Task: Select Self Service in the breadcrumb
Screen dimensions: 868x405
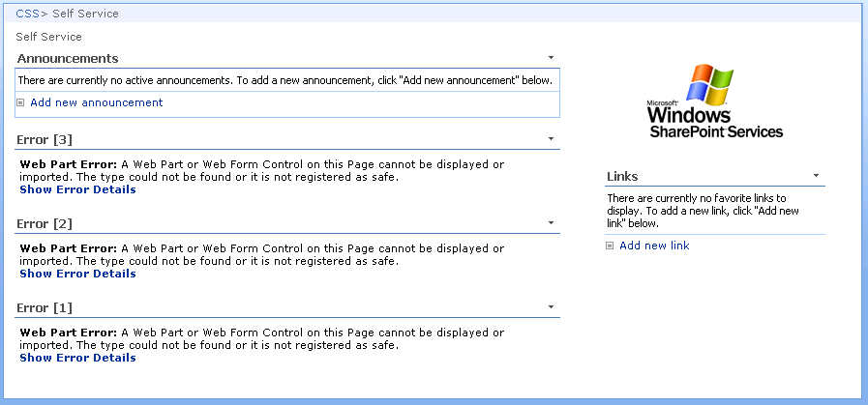Action: coord(85,14)
